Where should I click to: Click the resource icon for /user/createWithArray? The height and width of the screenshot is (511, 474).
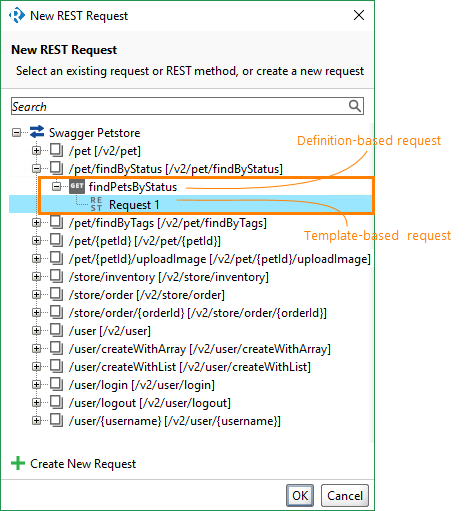coord(56,348)
